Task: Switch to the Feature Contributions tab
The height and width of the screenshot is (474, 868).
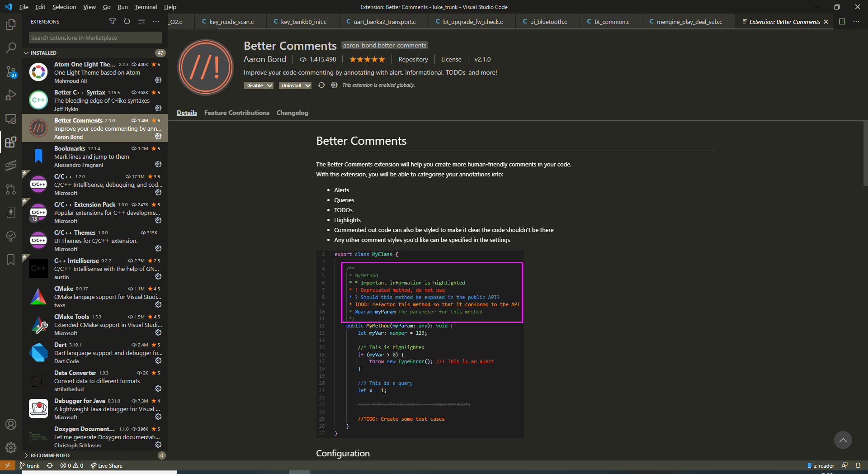Action: click(x=236, y=113)
